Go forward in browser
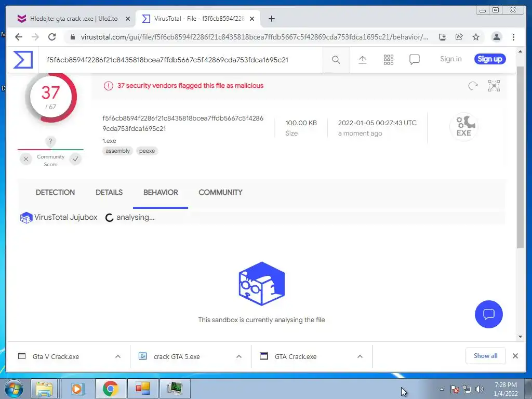The height and width of the screenshot is (399, 532). [x=35, y=37]
